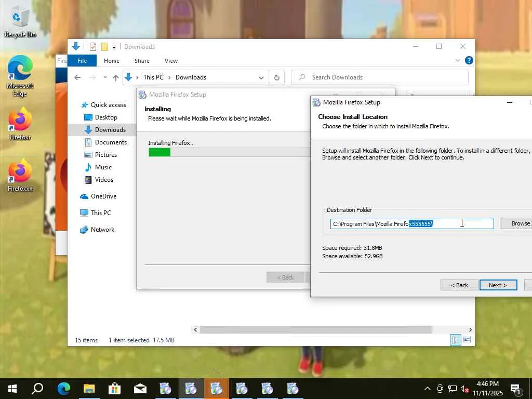
Task: Select Quick access in navigation pane
Action: pos(103,105)
